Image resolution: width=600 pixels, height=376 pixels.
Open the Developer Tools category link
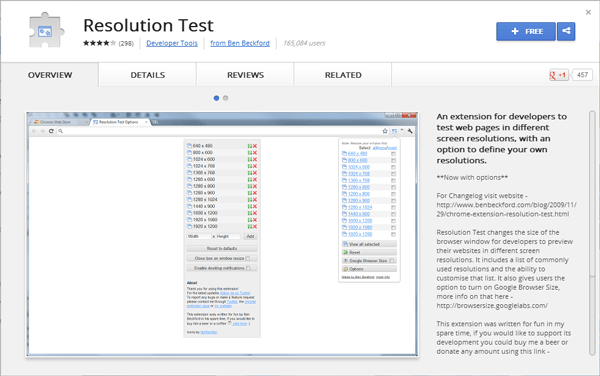point(172,43)
